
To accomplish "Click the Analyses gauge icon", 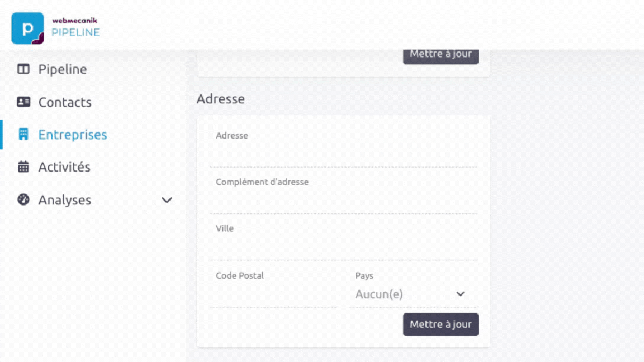I will coord(23,199).
